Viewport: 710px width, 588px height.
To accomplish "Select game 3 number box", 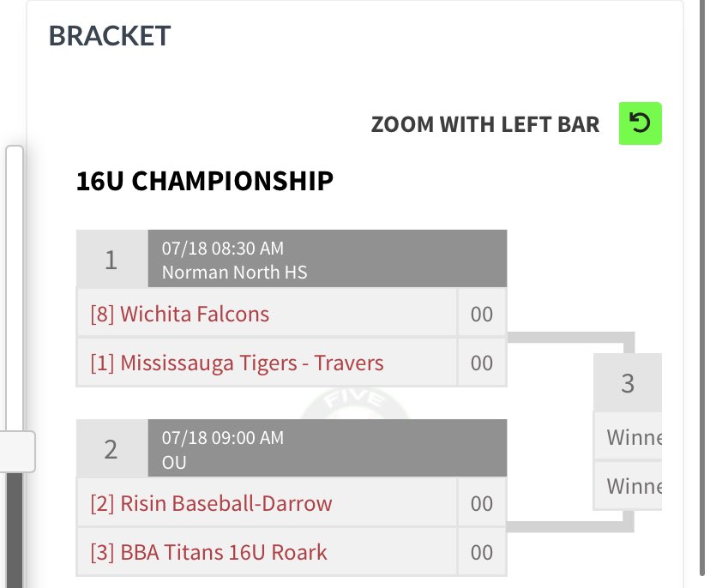I will [628, 383].
